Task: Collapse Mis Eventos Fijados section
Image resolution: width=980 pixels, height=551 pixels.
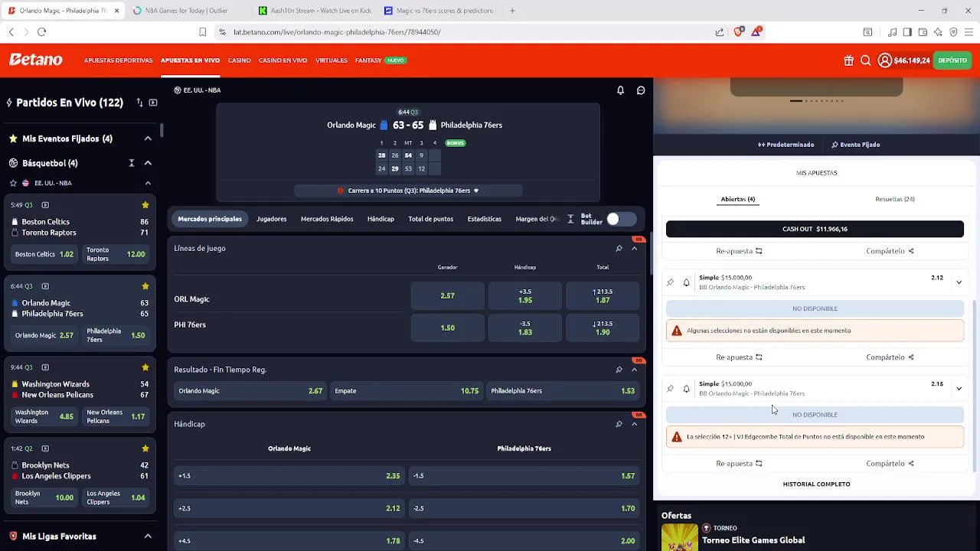Action: point(148,139)
